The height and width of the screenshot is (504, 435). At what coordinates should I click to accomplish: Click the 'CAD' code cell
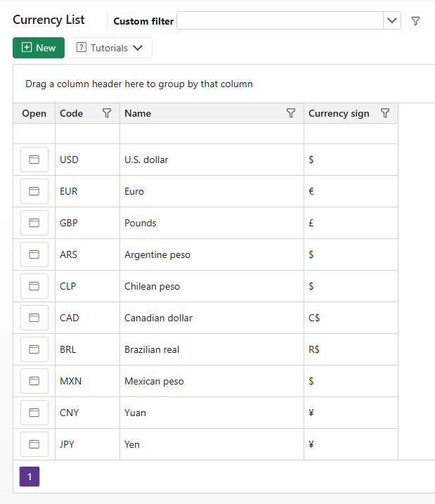click(x=87, y=318)
